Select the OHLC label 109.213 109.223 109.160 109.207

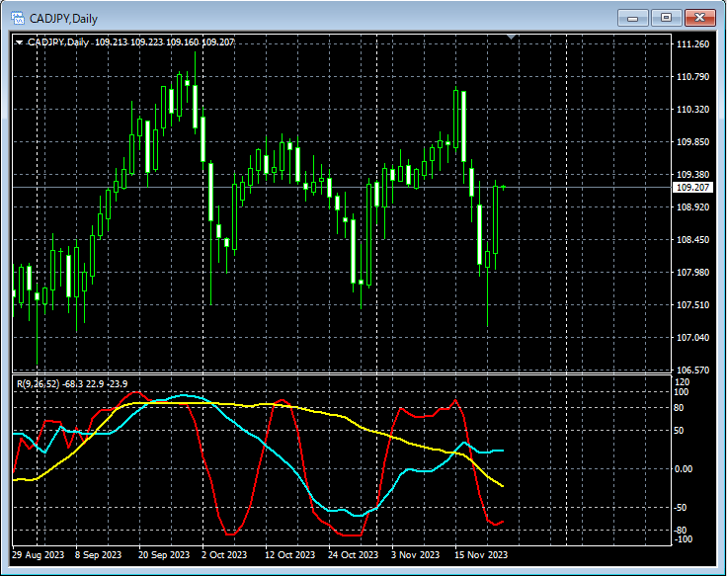tap(164, 42)
